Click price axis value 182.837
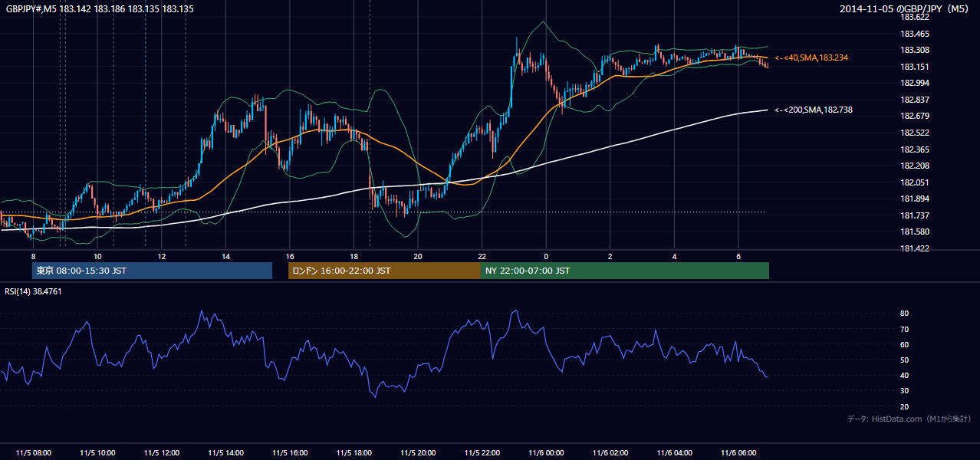Image resolution: width=980 pixels, height=460 pixels. 914,100
